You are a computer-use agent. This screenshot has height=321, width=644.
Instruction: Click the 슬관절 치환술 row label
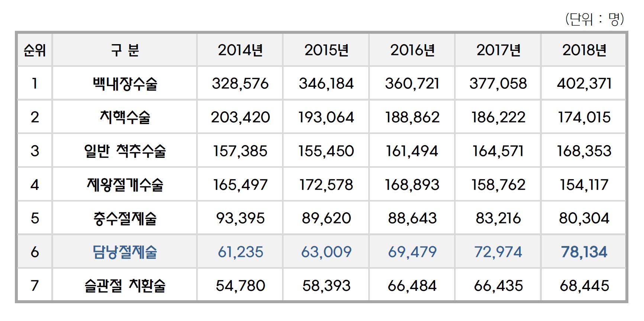pyautogui.click(x=125, y=286)
